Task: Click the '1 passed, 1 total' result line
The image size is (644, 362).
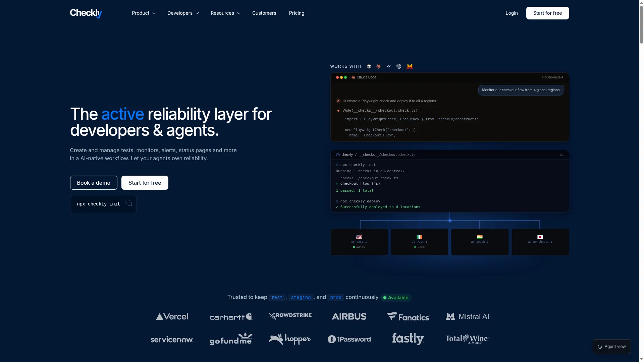Action: click(355, 191)
